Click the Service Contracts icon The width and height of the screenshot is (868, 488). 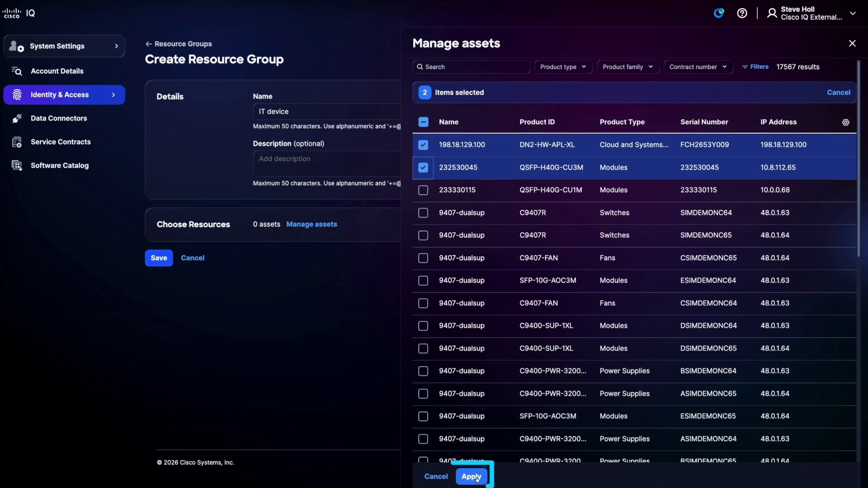17,142
